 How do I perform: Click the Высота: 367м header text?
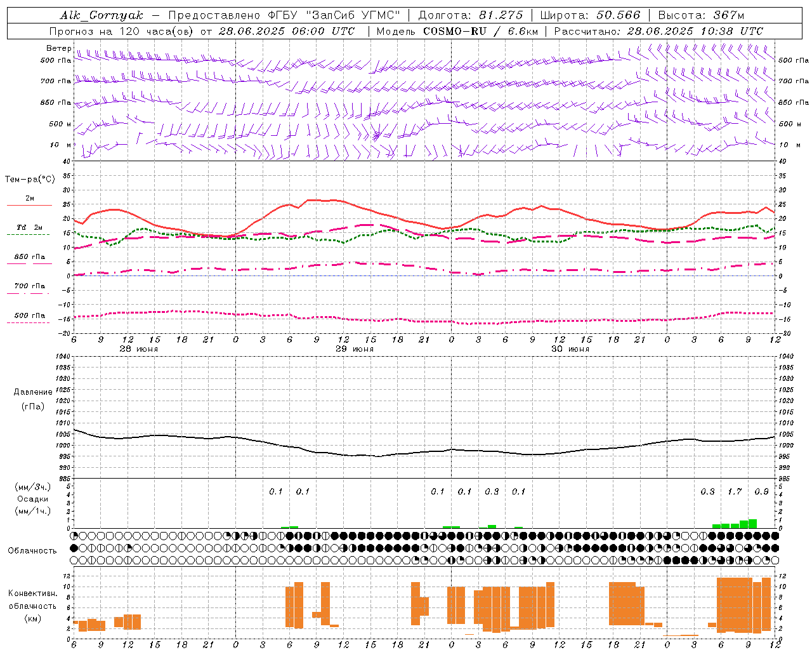coord(701,15)
